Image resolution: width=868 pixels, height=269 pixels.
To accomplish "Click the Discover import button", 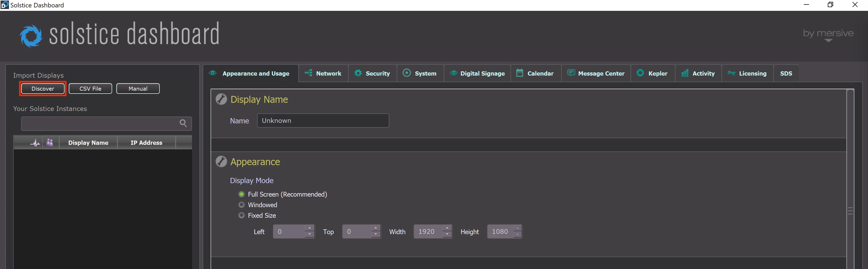I will [43, 89].
